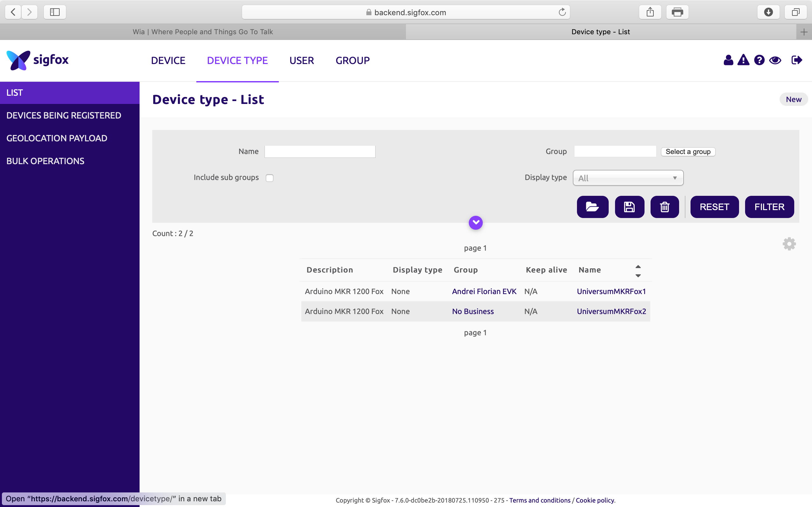Open saved filter via folder icon
812x507 pixels.
592,207
